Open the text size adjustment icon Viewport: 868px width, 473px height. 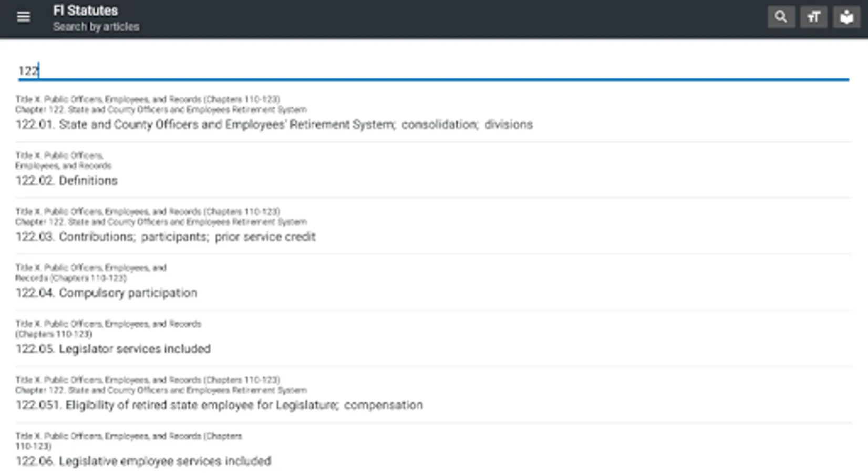coord(813,17)
